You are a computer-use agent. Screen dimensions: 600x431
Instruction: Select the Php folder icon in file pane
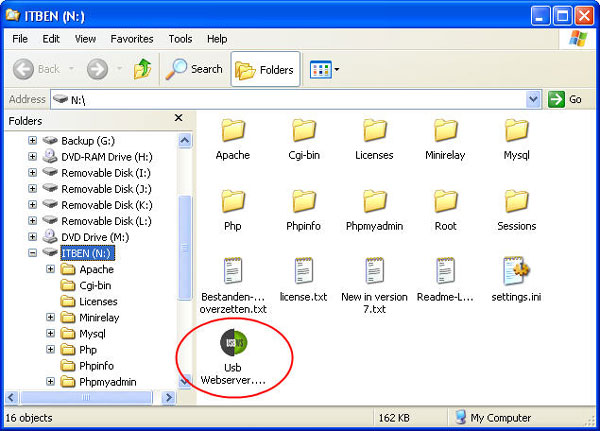233,201
